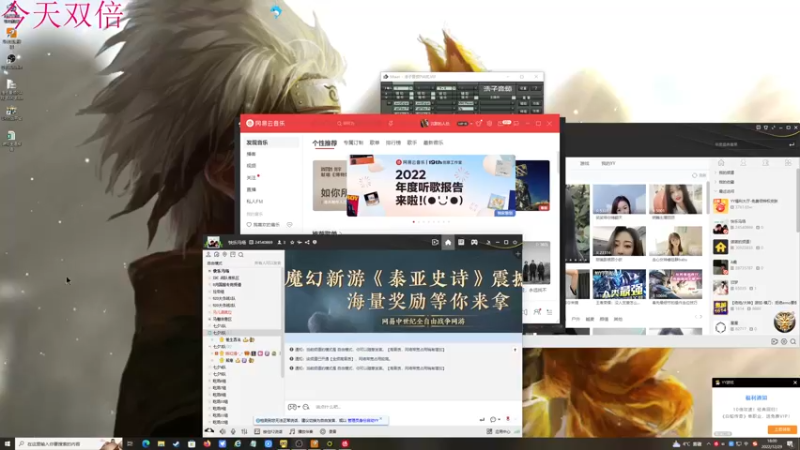Viewport: 800px width, 450px height.
Task: Toggle the microphone icon in YY channel bottom bar
Action: tap(233, 431)
